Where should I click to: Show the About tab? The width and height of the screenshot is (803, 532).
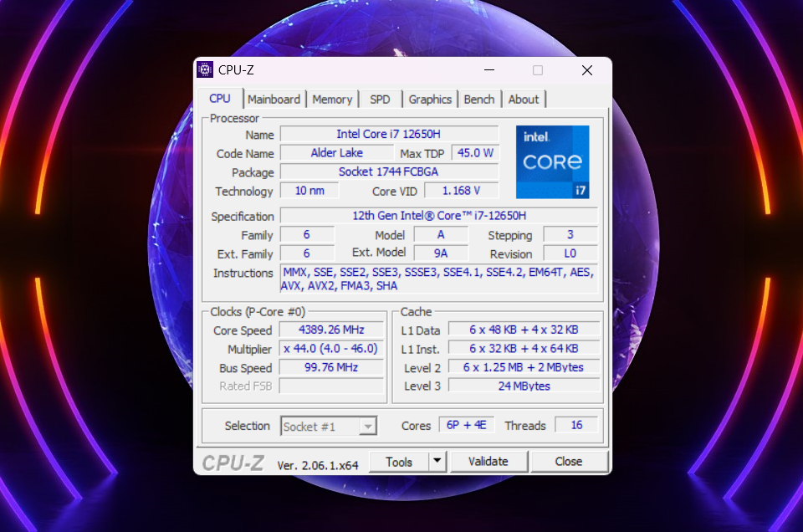click(x=524, y=100)
